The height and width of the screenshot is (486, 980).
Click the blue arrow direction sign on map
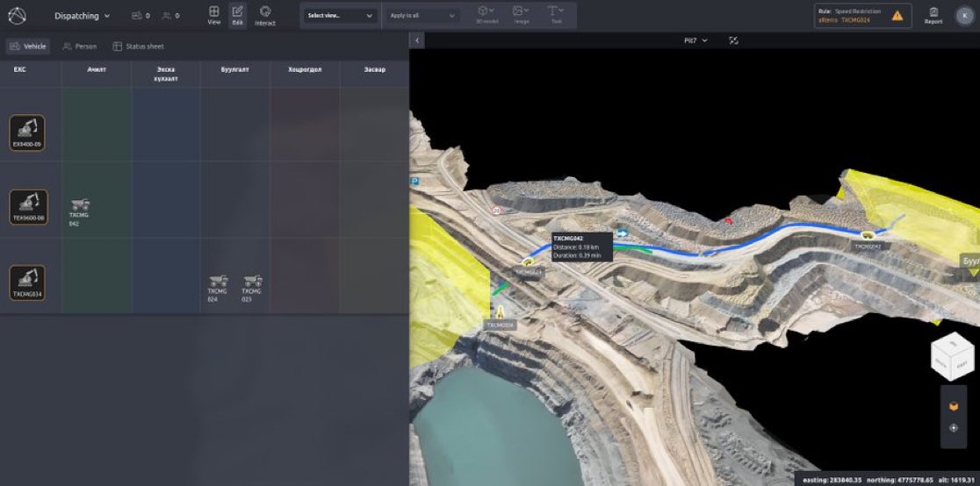[623, 233]
